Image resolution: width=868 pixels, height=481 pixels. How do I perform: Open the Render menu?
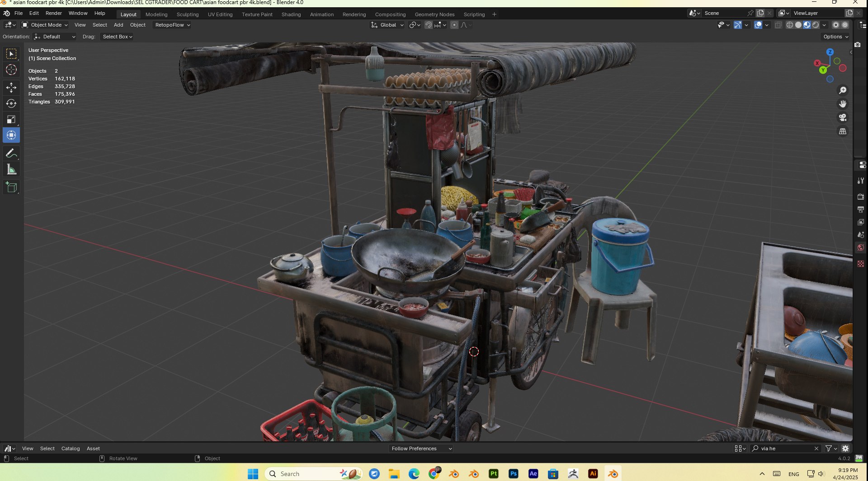click(53, 13)
